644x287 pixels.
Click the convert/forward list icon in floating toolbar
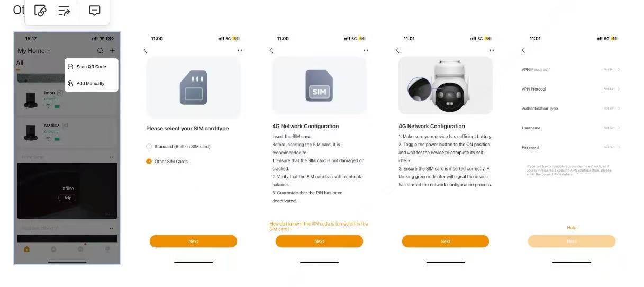point(64,11)
